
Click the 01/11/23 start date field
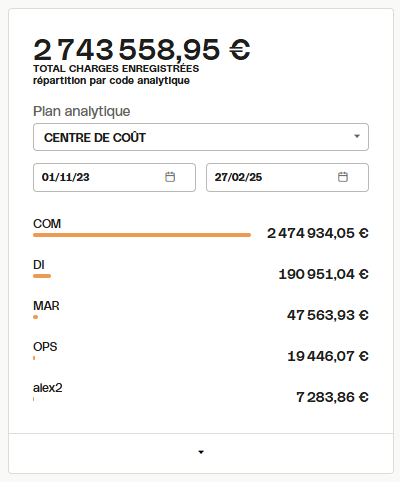[114, 177]
